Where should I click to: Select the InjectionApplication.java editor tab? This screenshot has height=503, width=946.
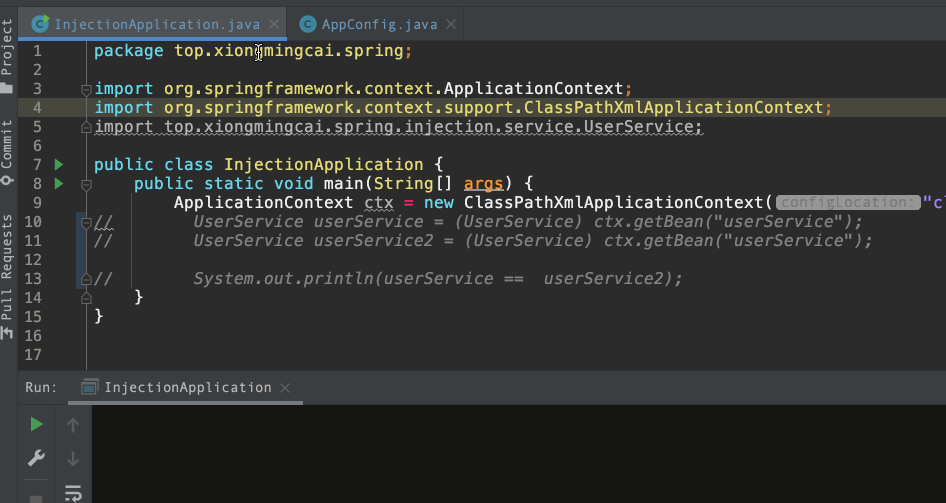(x=156, y=23)
